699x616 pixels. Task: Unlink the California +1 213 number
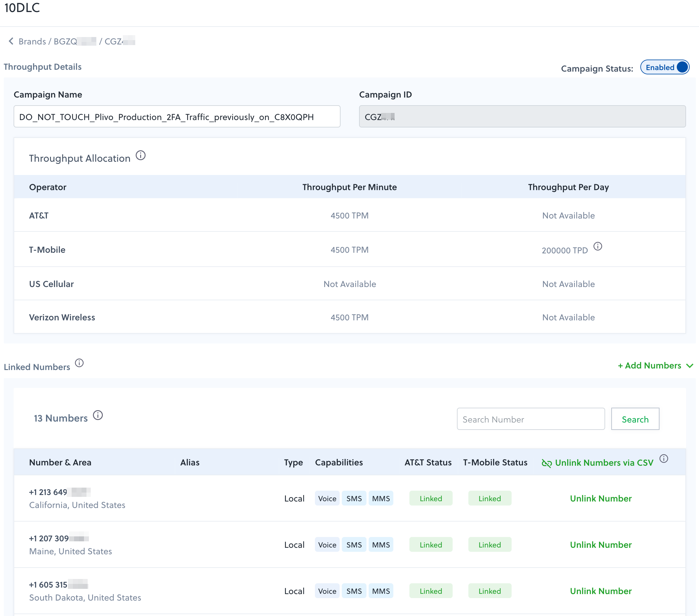(x=601, y=498)
